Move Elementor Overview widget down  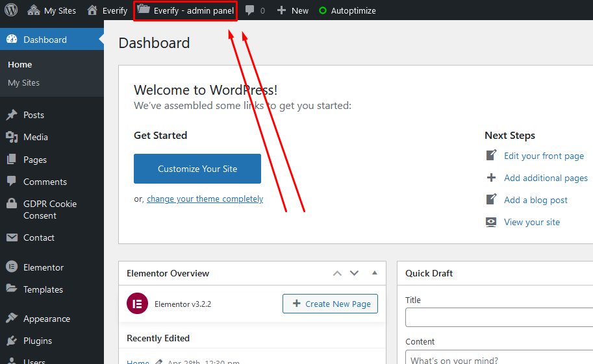coord(354,273)
